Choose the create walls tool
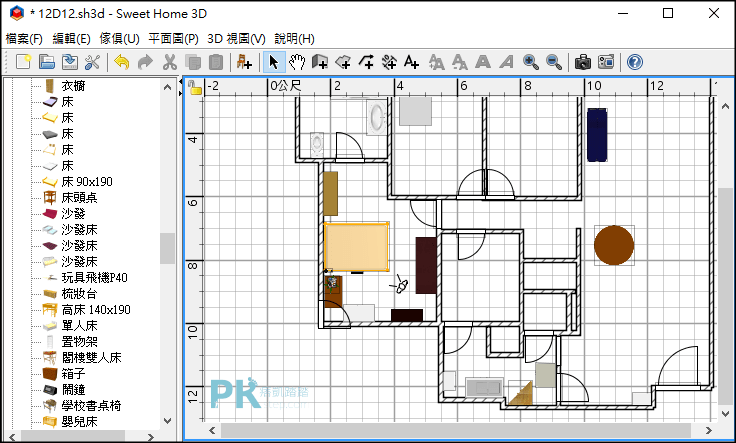Viewport: 736px width, 443px height. tap(320, 61)
